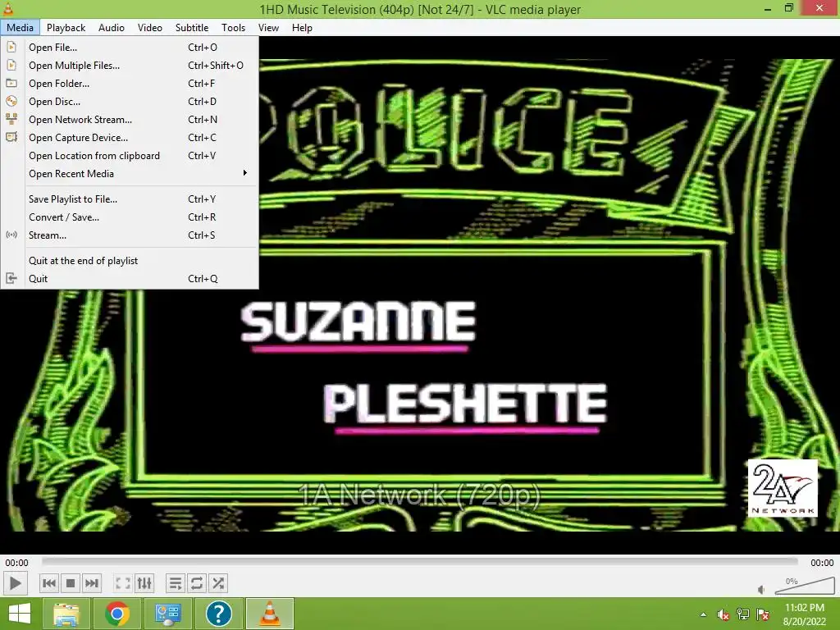Viewport: 840px width, 630px height.
Task: Toggle loop repeat mode
Action: coord(197,583)
